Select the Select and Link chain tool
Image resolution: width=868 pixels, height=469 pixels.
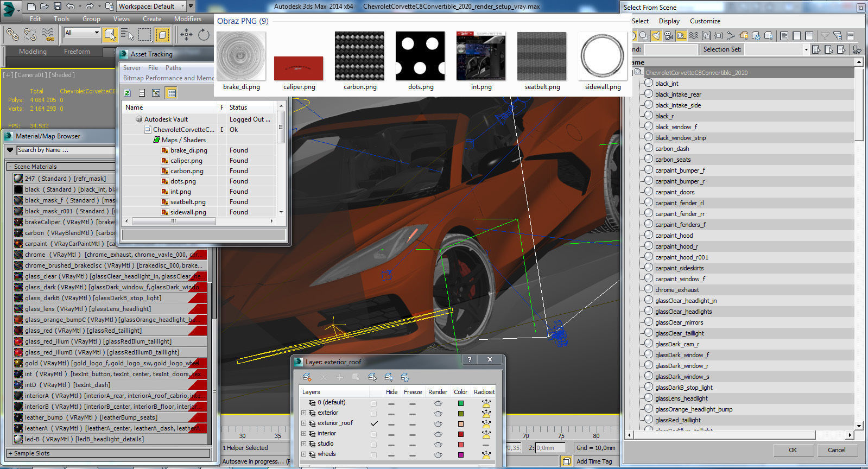tap(12, 35)
